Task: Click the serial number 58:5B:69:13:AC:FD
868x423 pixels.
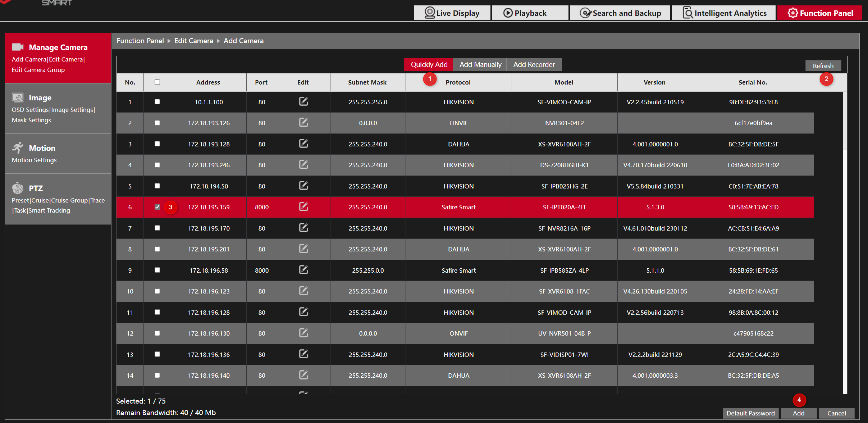Action: (753, 207)
